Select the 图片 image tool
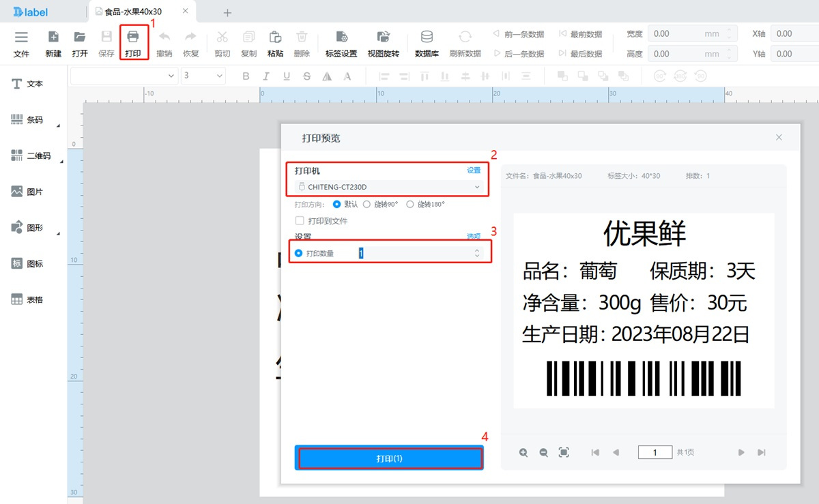 click(x=25, y=191)
